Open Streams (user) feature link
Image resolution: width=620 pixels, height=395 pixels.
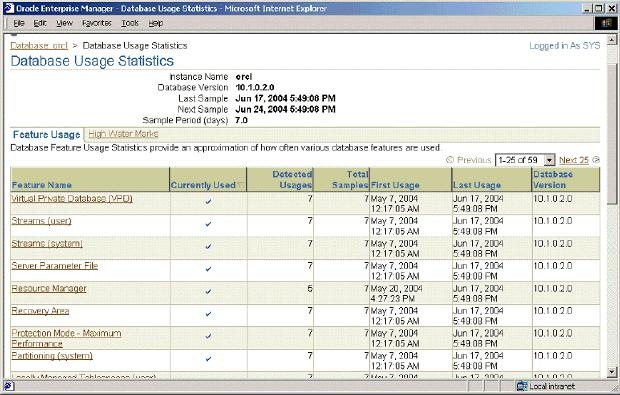click(x=42, y=221)
